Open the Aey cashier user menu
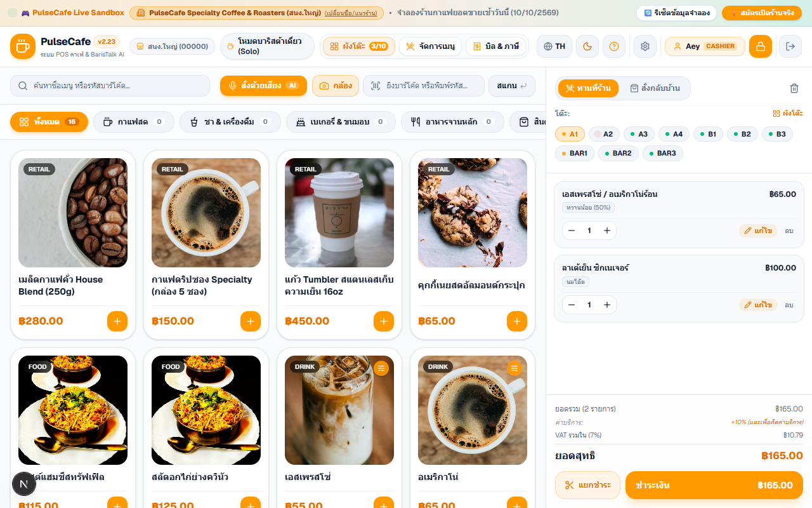The image size is (812, 508). coord(705,46)
